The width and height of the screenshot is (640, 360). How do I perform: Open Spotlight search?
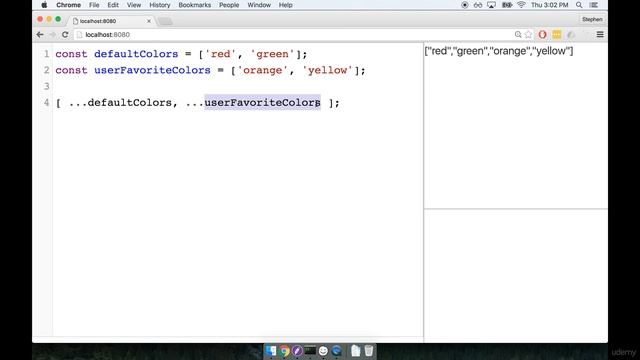579,5
